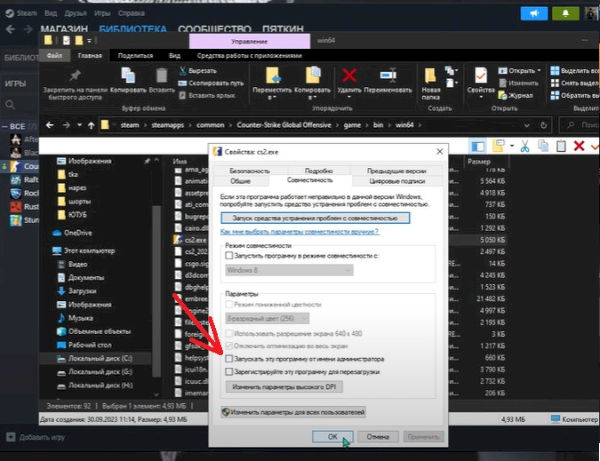Click the Steam back navigation arrow
The height and width of the screenshot is (461, 600).
[x=10, y=29]
